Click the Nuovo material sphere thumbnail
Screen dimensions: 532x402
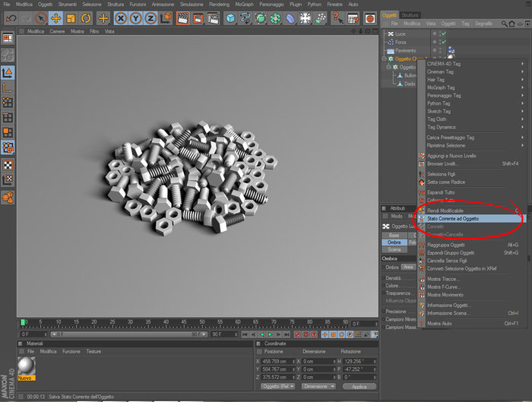pyautogui.click(x=27, y=366)
